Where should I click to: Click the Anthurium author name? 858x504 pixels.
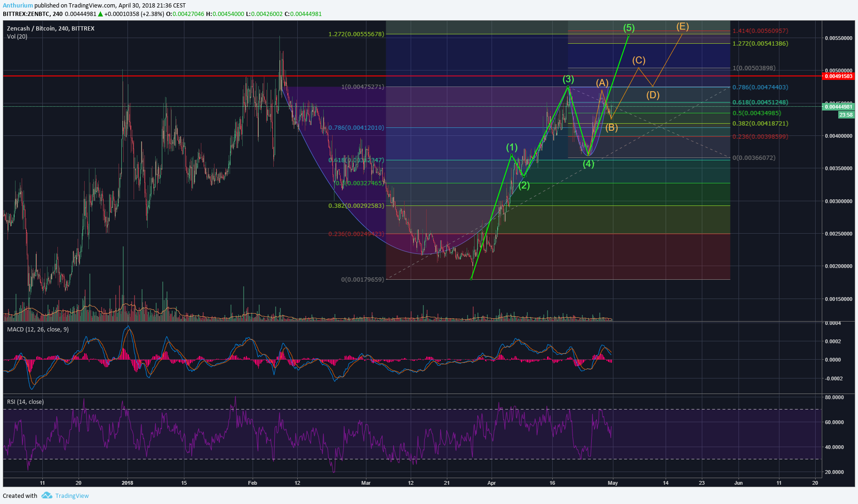point(18,6)
